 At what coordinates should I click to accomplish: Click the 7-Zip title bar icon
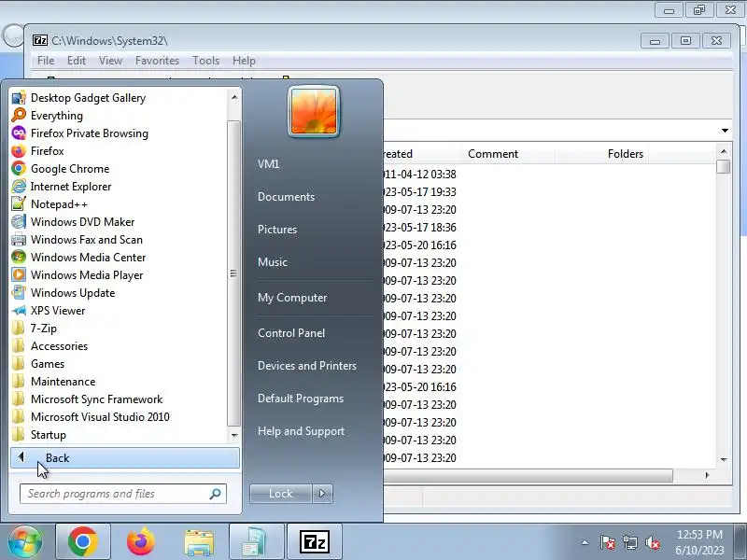coord(40,40)
